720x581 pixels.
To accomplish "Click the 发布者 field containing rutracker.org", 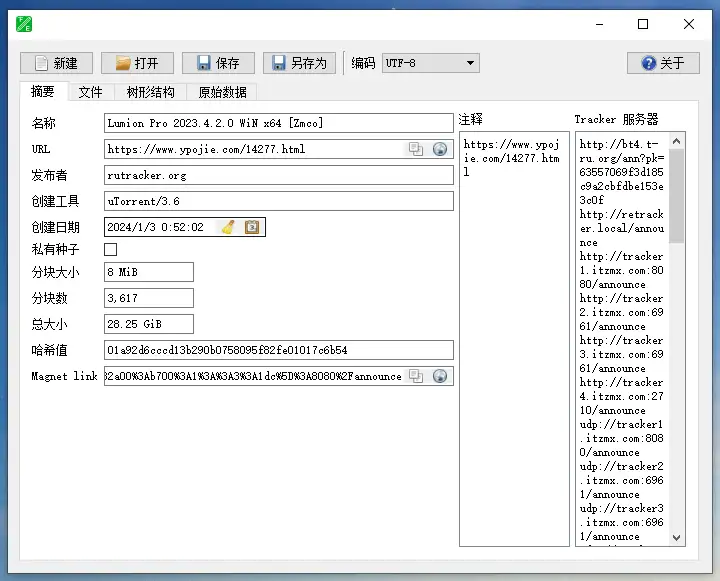I will [x=278, y=175].
